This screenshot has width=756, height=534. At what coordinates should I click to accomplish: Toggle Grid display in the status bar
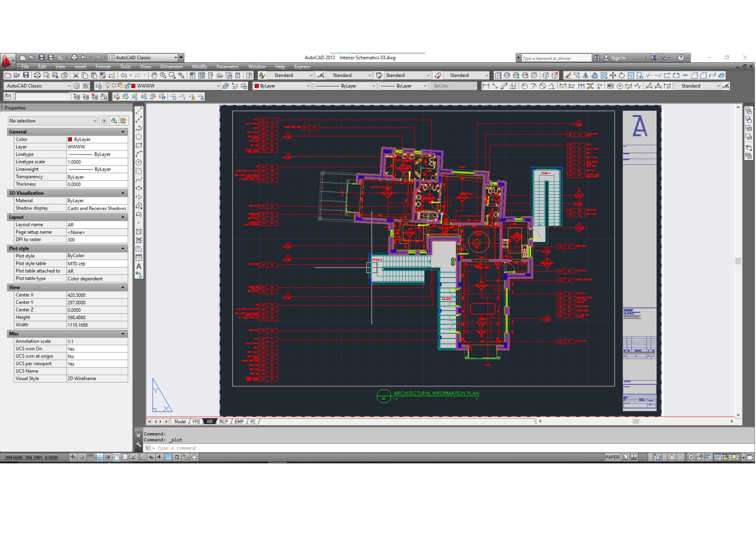(x=90, y=457)
